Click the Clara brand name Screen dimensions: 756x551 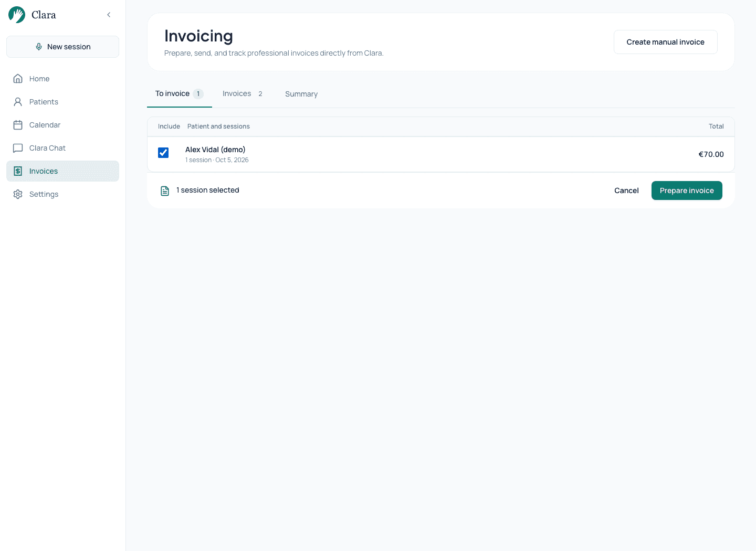tap(44, 15)
